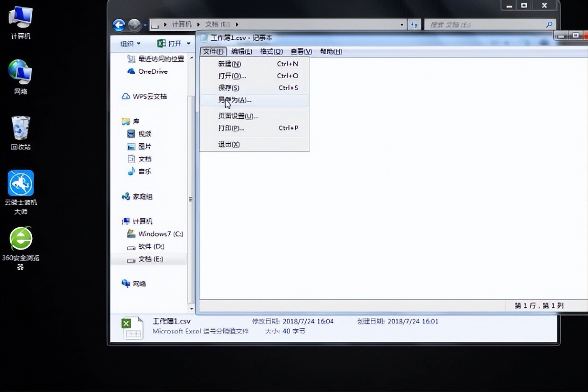This screenshot has height=392, width=588.
Task: Launch 360安全浏览器 from desktop
Action: (21, 248)
